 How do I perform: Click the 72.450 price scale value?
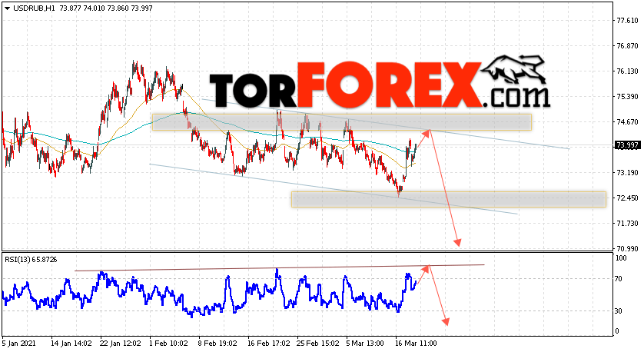(628, 198)
